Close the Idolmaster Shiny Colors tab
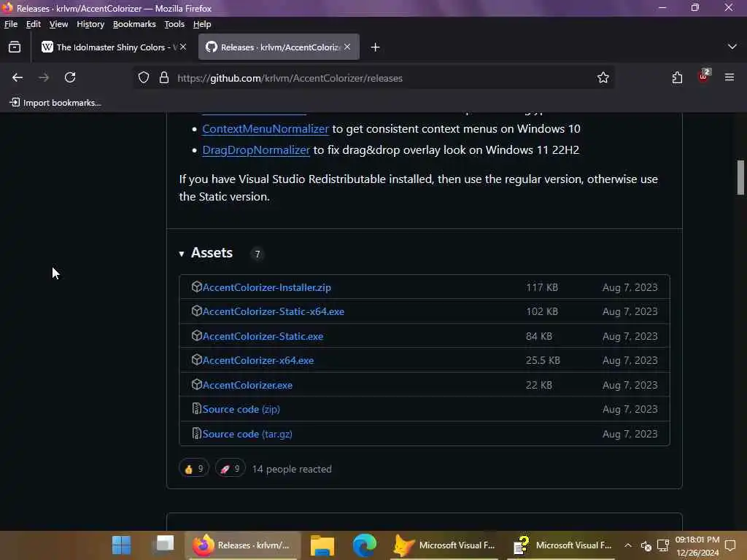 pos(183,47)
